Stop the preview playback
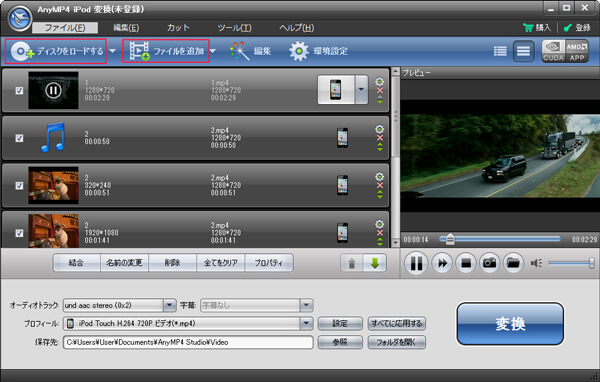This screenshot has width=600, height=382. point(466,263)
